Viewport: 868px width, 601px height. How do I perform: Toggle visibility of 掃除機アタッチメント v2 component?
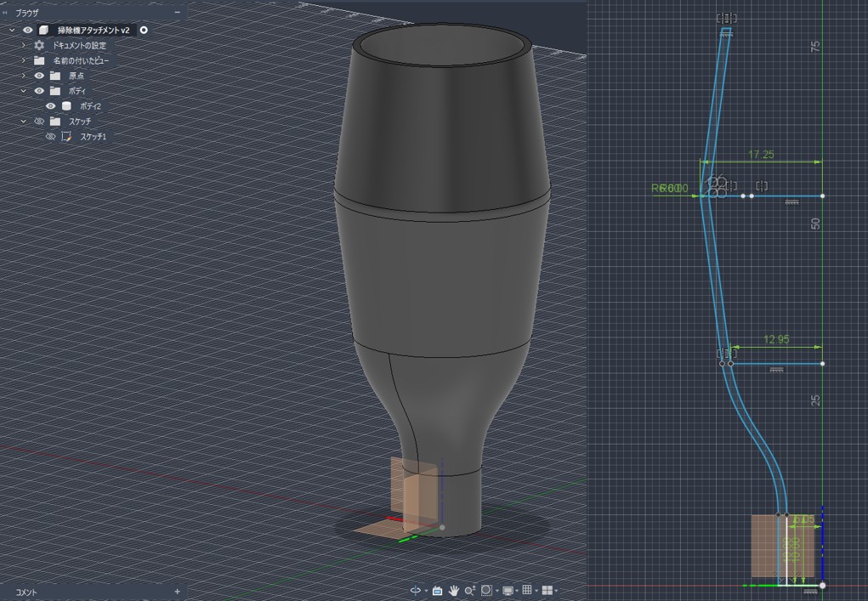[x=28, y=30]
